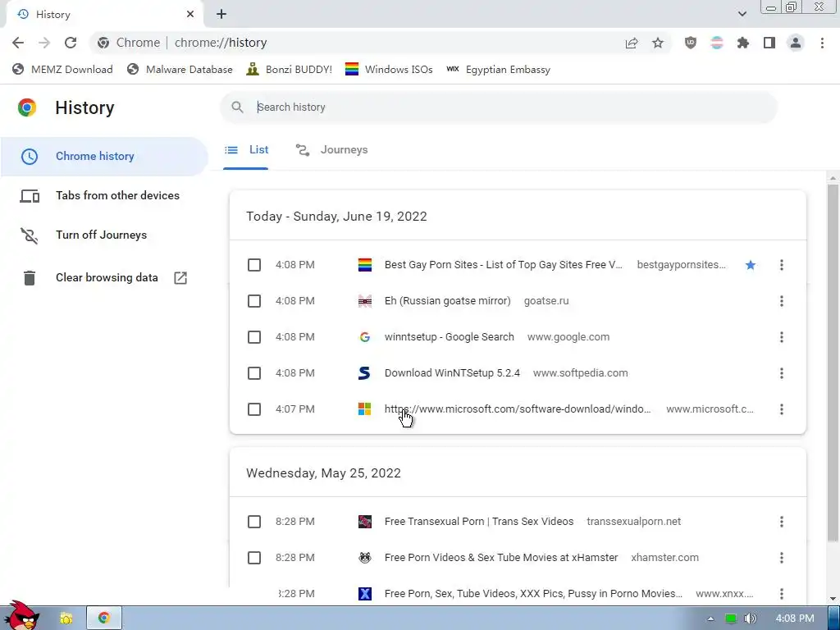Viewport: 840px width, 630px height.
Task: Close the History tab
Action: point(190,15)
